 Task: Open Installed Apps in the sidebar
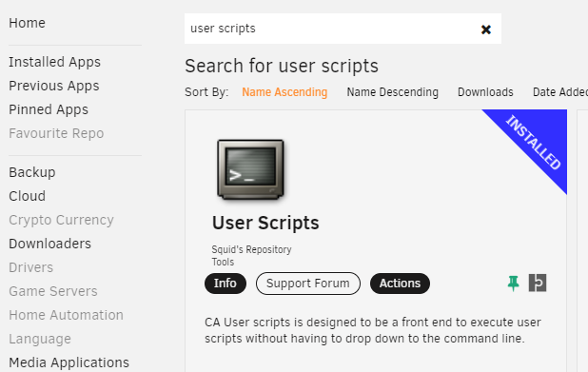point(55,62)
